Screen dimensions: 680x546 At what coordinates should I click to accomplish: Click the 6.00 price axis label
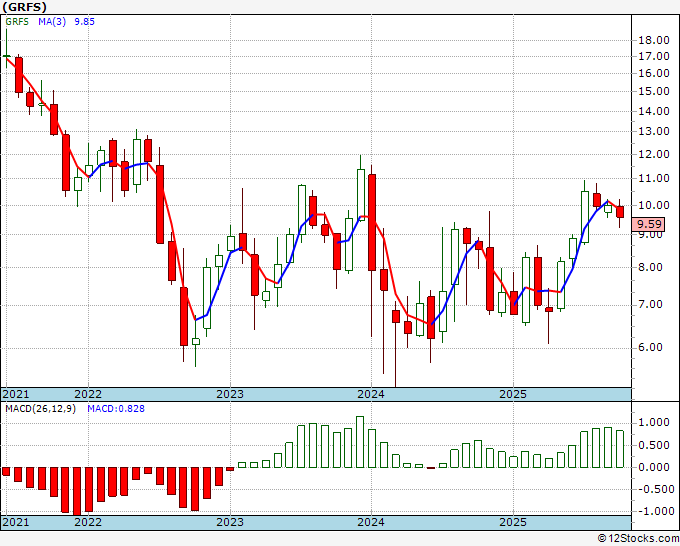point(651,347)
